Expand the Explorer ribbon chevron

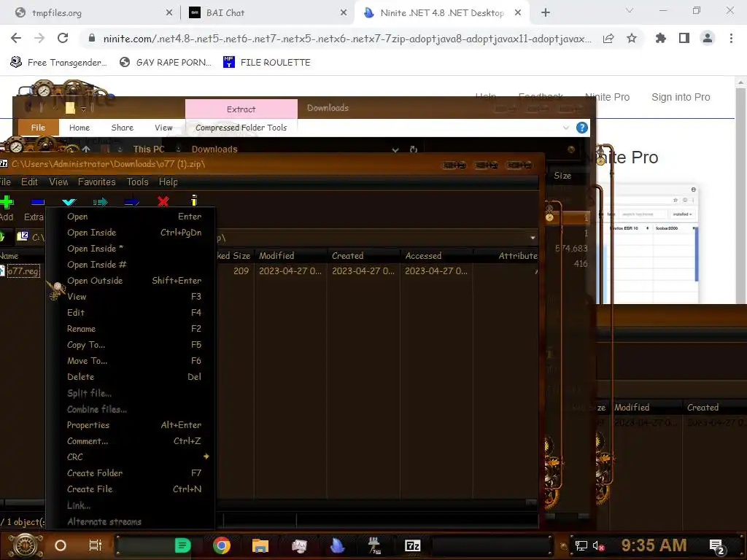tap(565, 128)
